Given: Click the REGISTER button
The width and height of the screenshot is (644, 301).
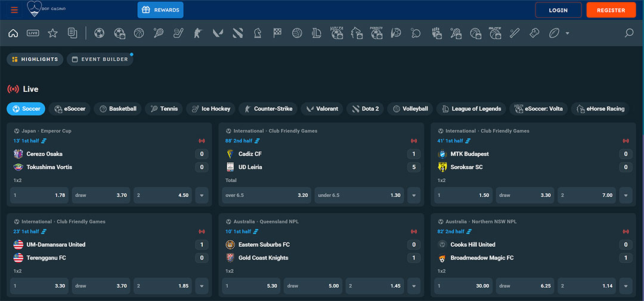Looking at the screenshot, I should [611, 10].
